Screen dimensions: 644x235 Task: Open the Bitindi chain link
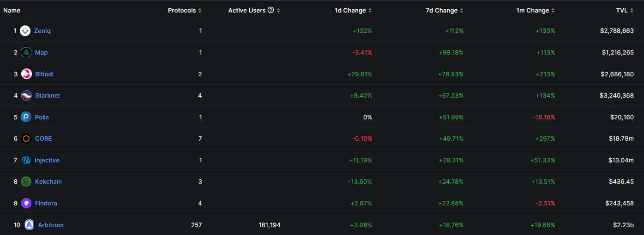[x=44, y=74]
